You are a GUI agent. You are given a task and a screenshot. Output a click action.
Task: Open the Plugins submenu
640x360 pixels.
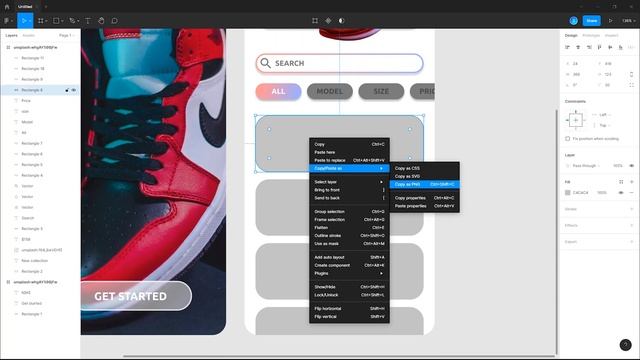[x=349, y=273]
